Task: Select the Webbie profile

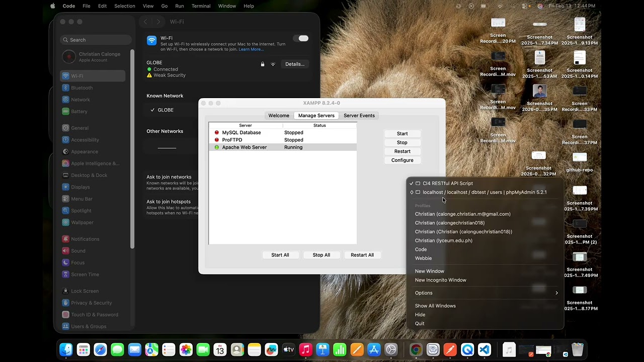Action: (486, 258)
